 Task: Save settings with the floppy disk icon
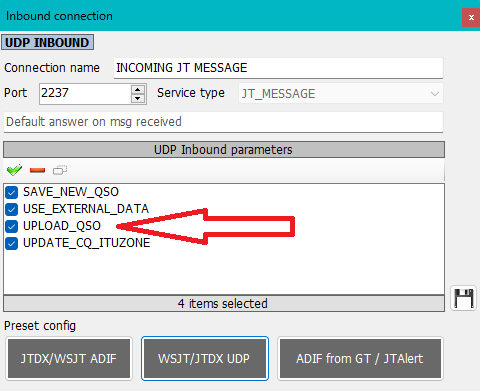[463, 298]
